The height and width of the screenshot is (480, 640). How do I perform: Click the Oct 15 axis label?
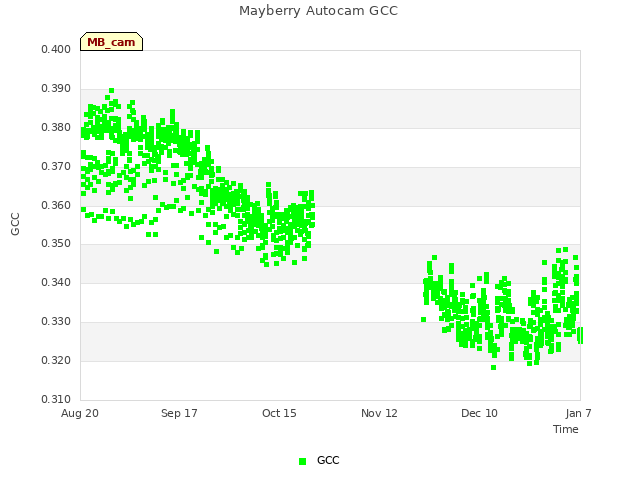pos(279,413)
